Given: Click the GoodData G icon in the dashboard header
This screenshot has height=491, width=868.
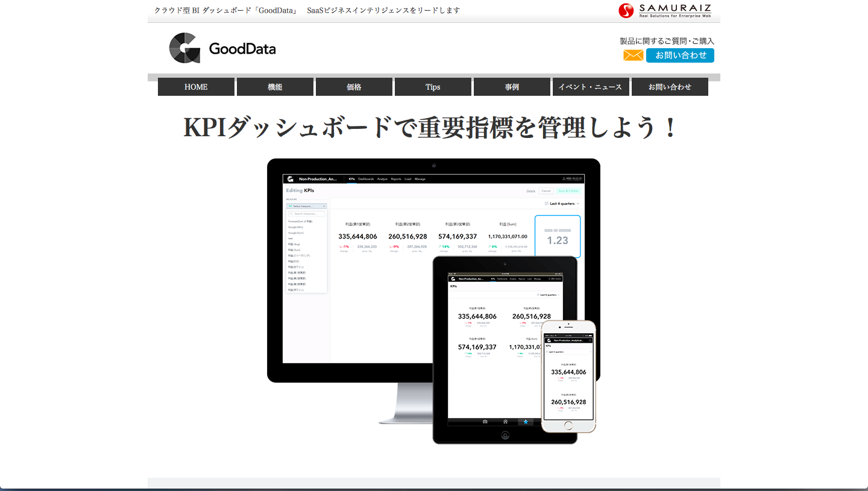Looking at the screenshot, I should 290,179.
